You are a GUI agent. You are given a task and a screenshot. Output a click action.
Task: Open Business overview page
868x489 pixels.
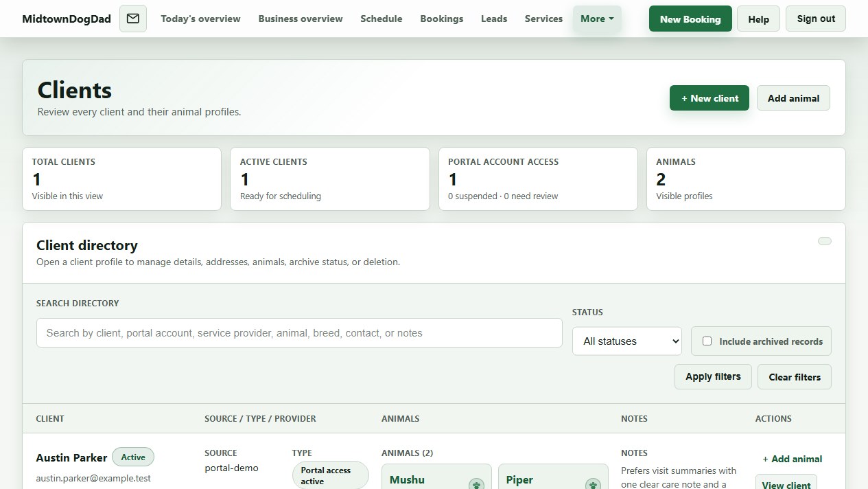click(x=301, y=19)
